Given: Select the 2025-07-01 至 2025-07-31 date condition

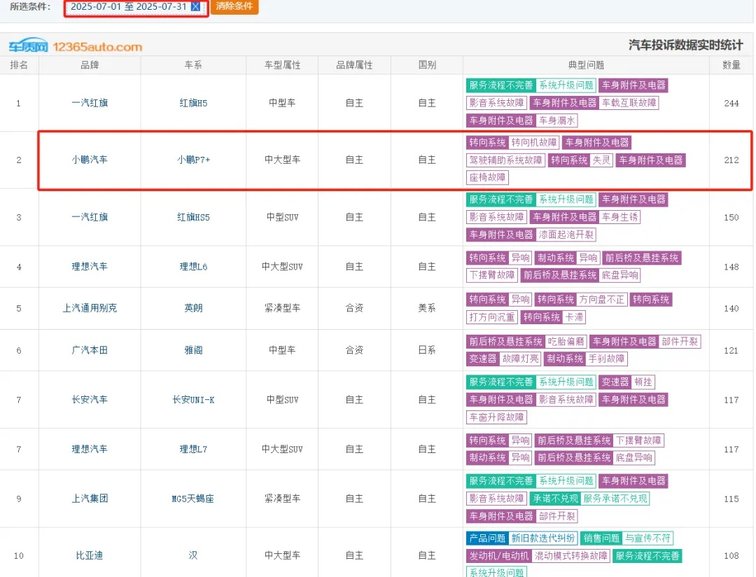Looking at the screenshot, I should 128,7.
